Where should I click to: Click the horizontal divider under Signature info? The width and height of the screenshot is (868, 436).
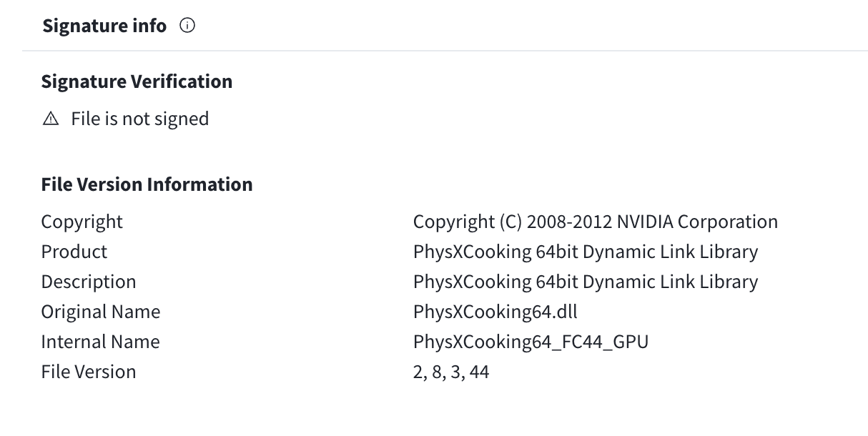(445, 51)
